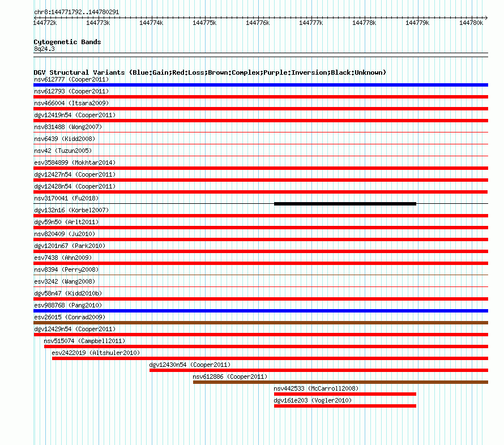
Task: Click the 144772k ruler position
Action: [x=45, y=23]
